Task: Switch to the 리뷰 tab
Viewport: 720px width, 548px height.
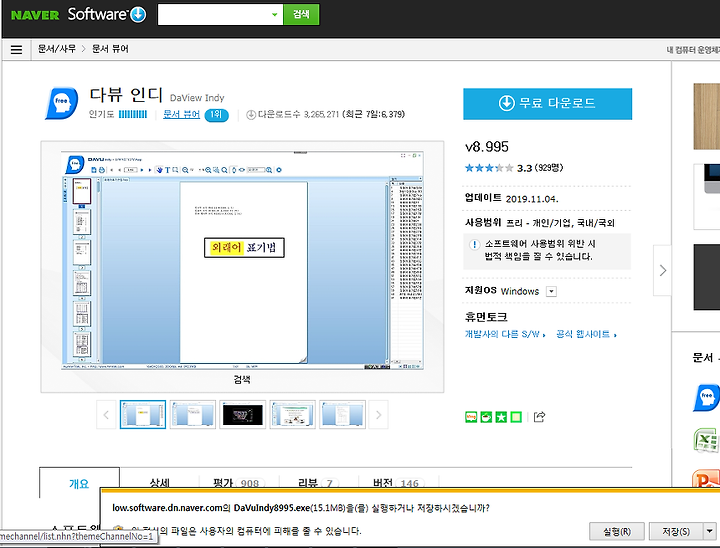Action: pyautogui.click(x=318, y=483)
